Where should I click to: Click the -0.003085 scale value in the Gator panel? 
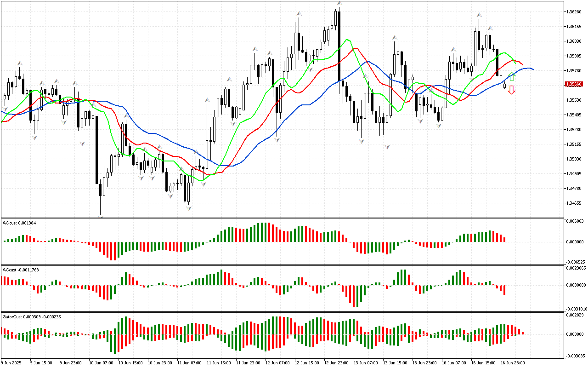coord(576,356)
